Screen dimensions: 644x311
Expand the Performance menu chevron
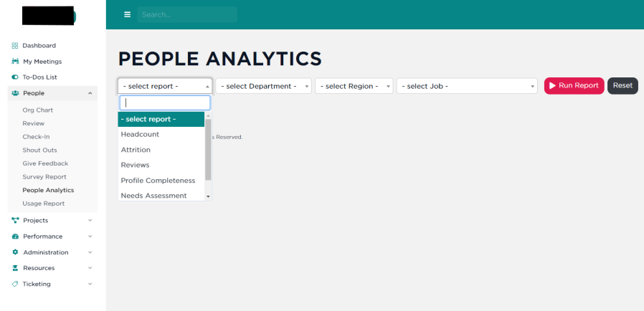pos(90,236)
